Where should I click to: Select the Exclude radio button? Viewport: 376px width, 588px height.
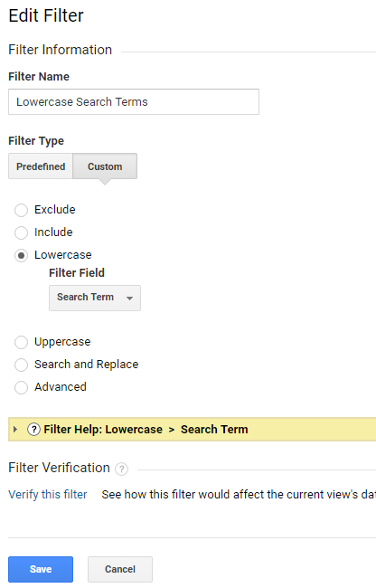click(21, 210)
